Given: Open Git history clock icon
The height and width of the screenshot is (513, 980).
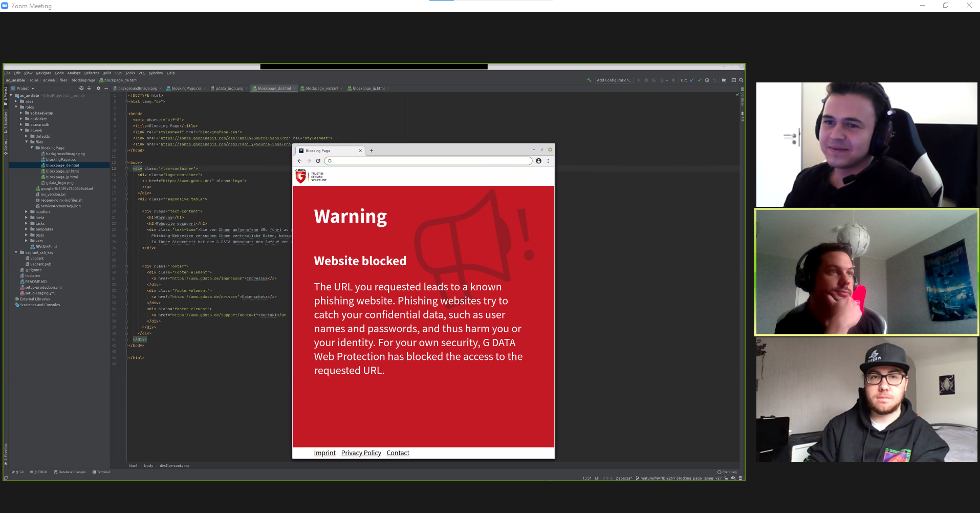Looking at the screenshot, I should click(707, 80).
